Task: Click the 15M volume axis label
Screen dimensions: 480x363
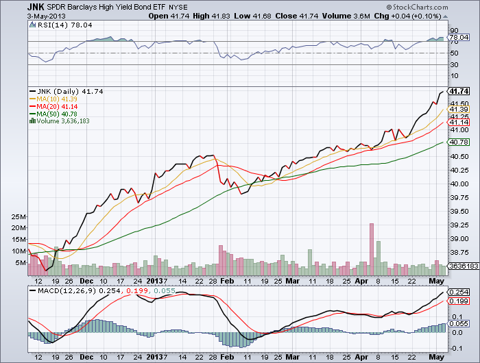Action: (x=19, y=239)
